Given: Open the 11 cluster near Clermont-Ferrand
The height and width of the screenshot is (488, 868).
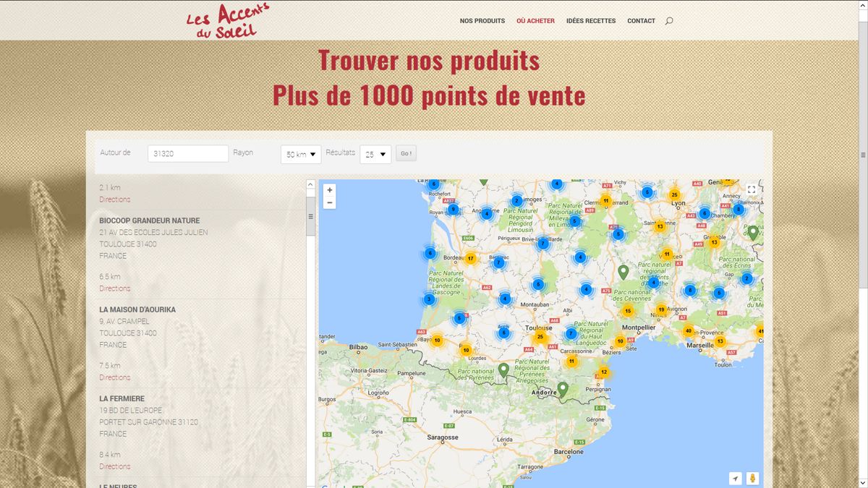Looking at the screenshot, I should (x=606, y=201).
